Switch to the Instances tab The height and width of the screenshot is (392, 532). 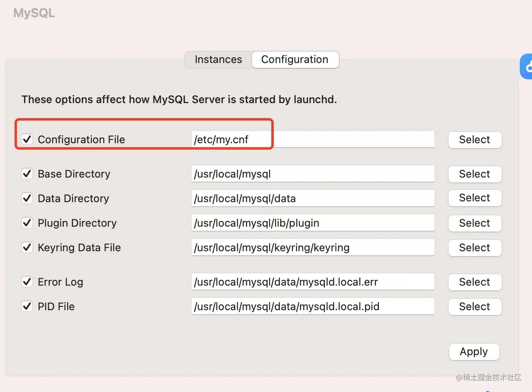pyautogui.click(x=218, y=60)
